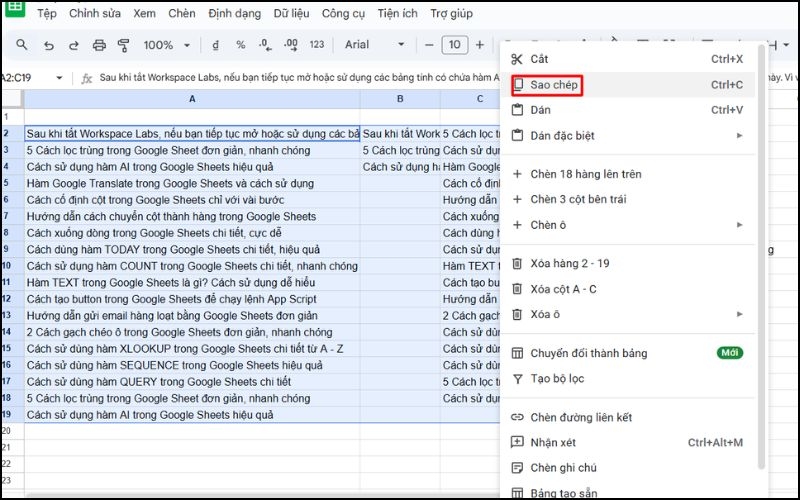Select Bảng tạo sẵn option
Viewport: 800px width, 500px height.
627,491
